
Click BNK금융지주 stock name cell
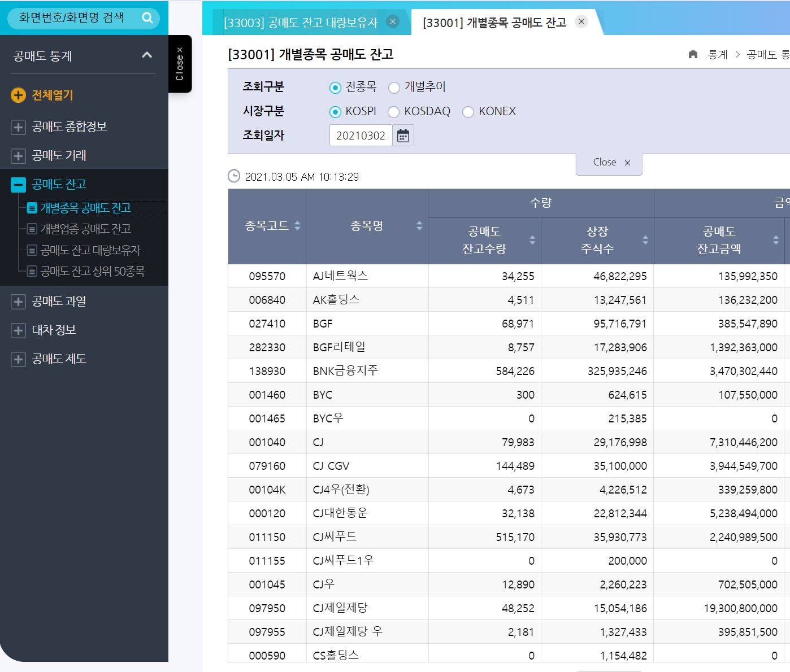tap(367, 371)
